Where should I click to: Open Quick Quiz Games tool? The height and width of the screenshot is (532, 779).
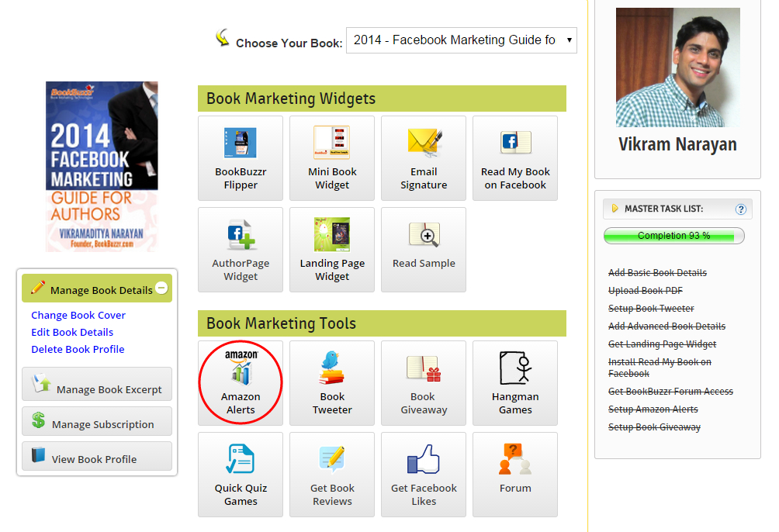click(x=241, y=475)
